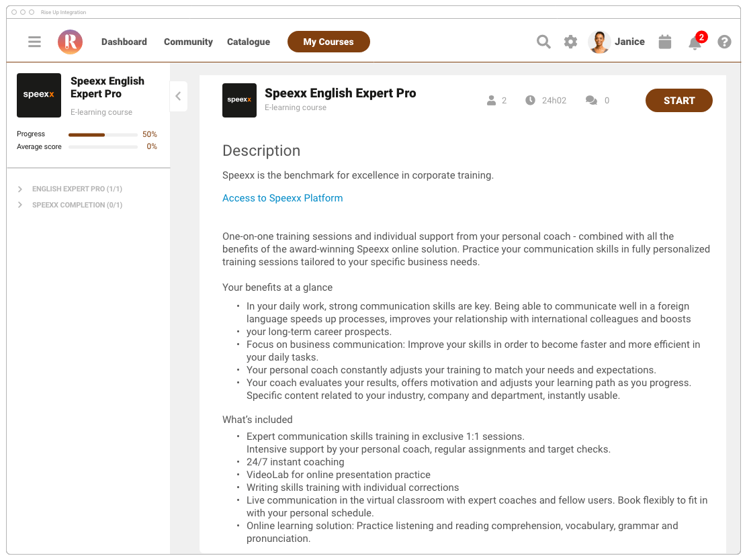Open the help question mark icon
747x560 pixels.
point(724,42)
